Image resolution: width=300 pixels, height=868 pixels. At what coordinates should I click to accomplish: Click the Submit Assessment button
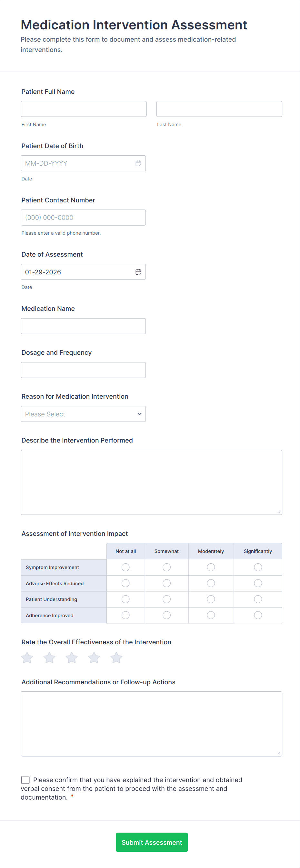tap(152, 842)
